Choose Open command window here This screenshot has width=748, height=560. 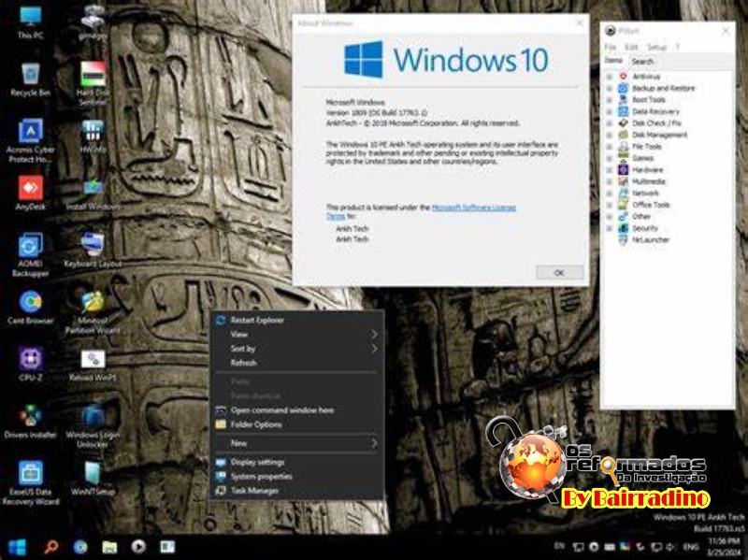296,410
